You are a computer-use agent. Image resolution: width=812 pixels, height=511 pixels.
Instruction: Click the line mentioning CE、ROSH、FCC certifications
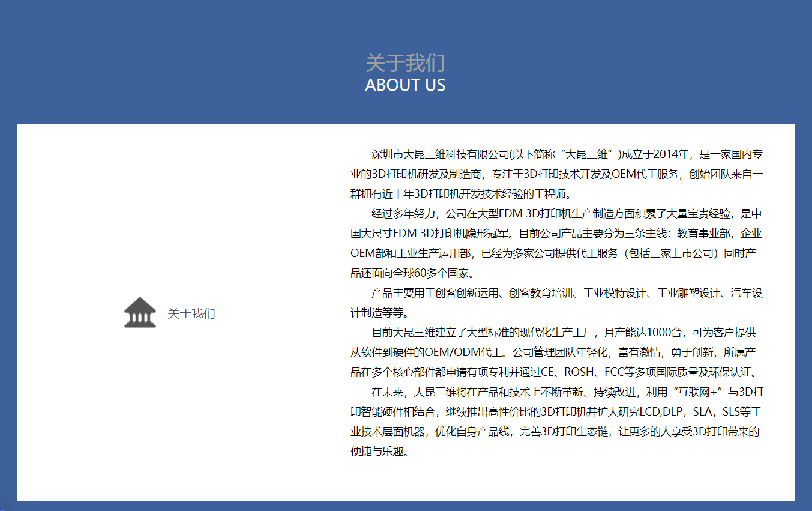556,372
